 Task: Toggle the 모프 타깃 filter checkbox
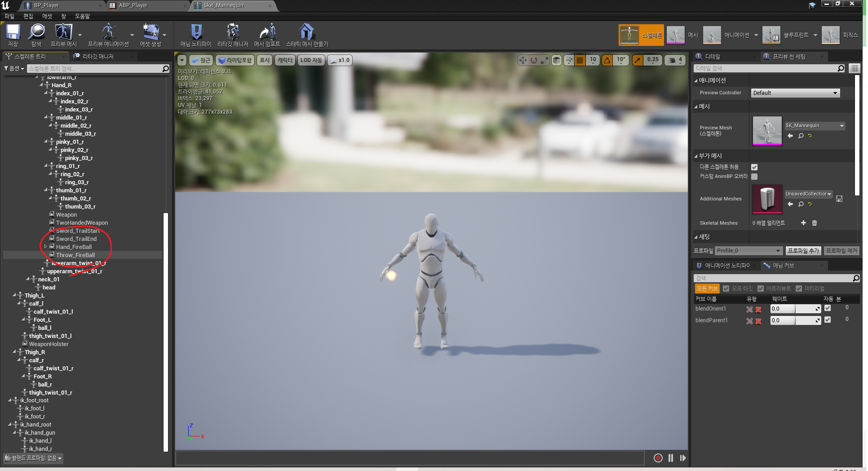coord(726,289)
